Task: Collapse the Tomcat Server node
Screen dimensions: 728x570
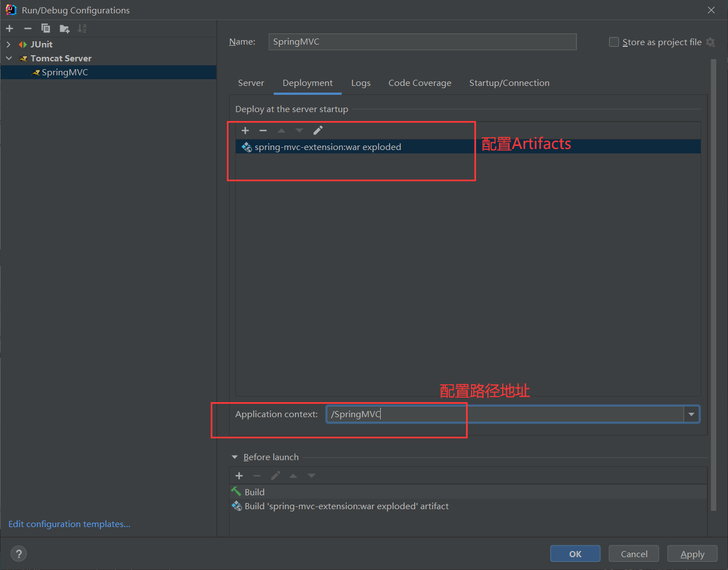Action: pyautogui.click(x=8, y=58)
